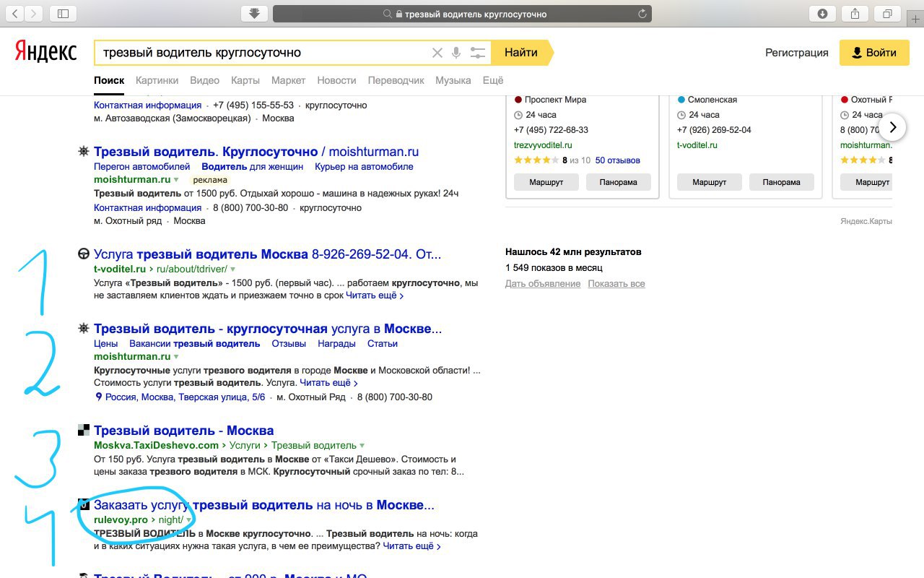Open '50 отзывов' reviews link
This screenshot has height=578, width=924.
[618, 160]
